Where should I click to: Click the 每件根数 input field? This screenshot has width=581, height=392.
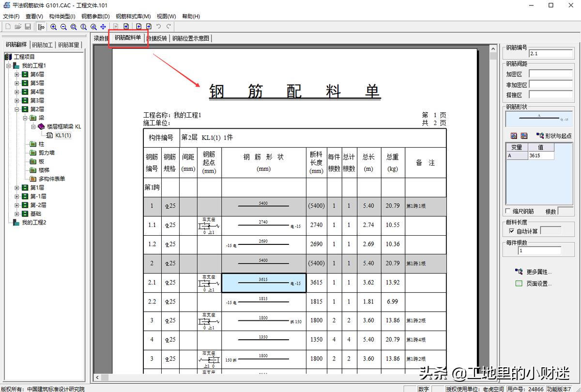click(x=539, y=251)
